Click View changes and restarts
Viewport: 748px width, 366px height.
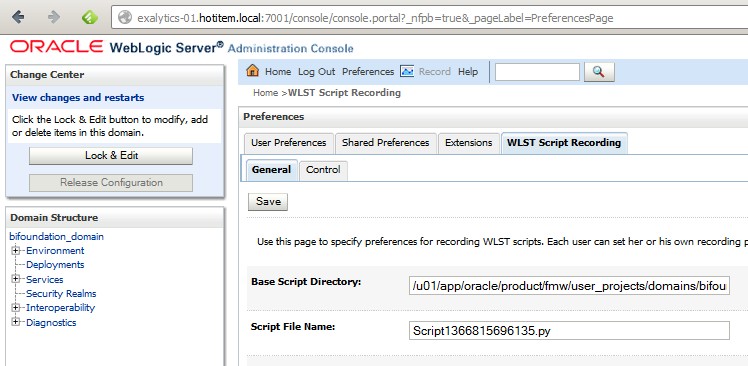pos(78,98)
